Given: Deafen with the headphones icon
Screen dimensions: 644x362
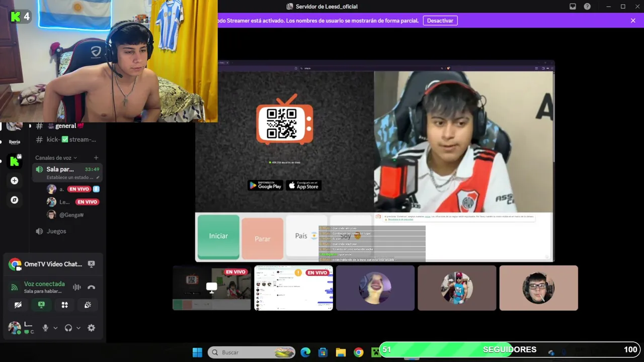Looking at the screenshot, I should [x=68, y=328].
